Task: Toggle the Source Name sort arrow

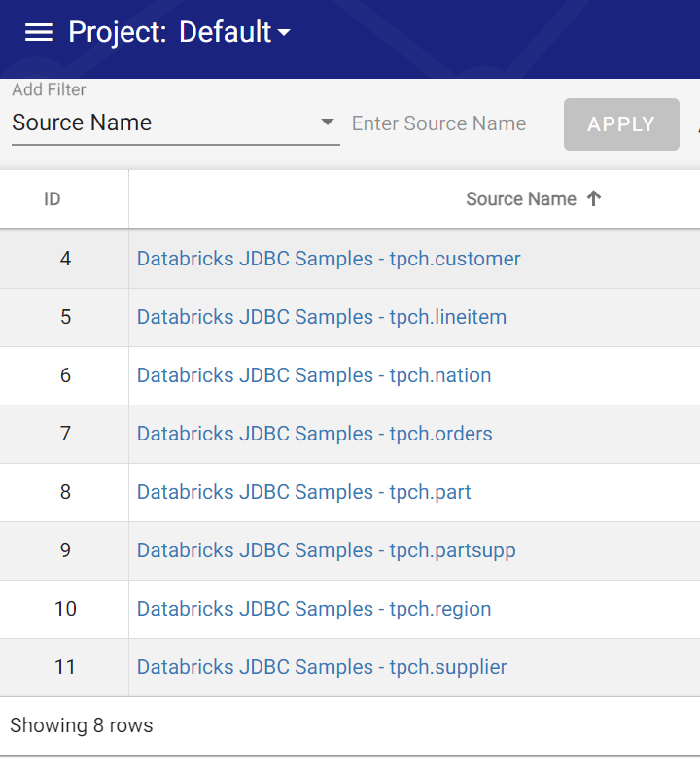Action: tap(594, 198)
